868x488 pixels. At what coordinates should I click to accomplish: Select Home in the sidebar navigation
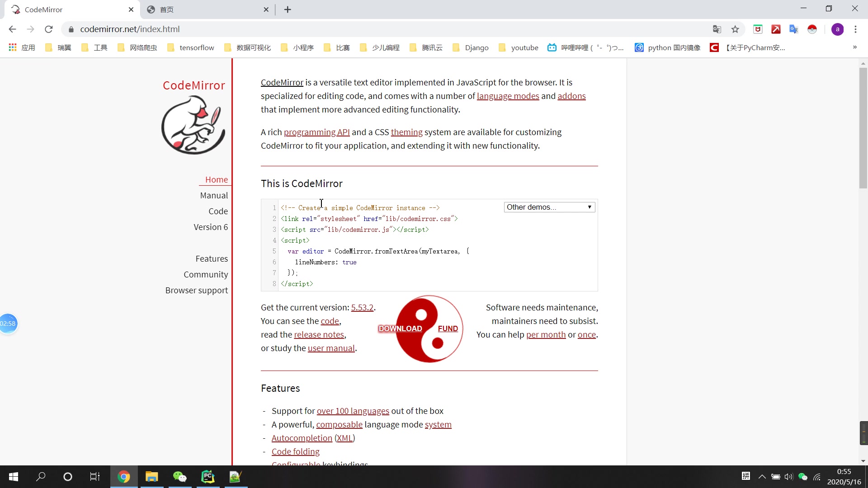coord(217,179)
